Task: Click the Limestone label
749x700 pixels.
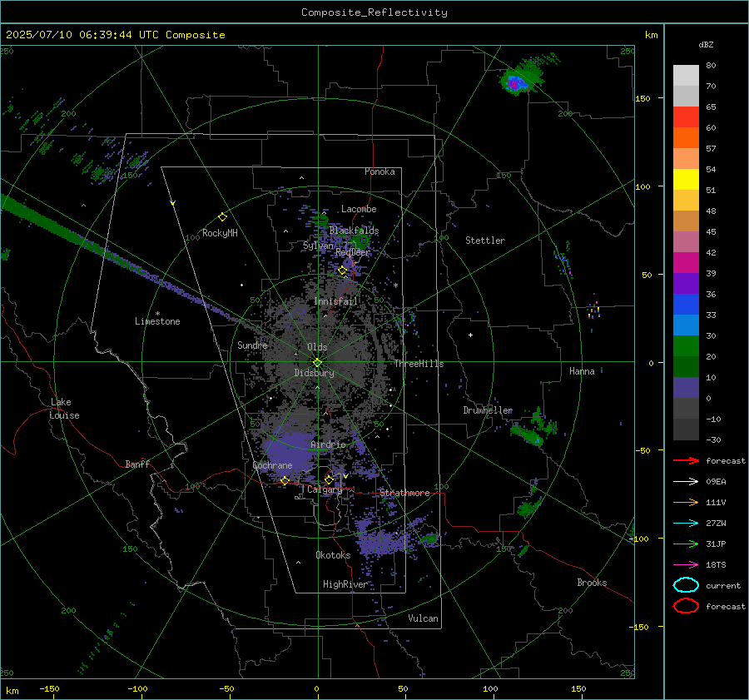Action: point(157,321)
